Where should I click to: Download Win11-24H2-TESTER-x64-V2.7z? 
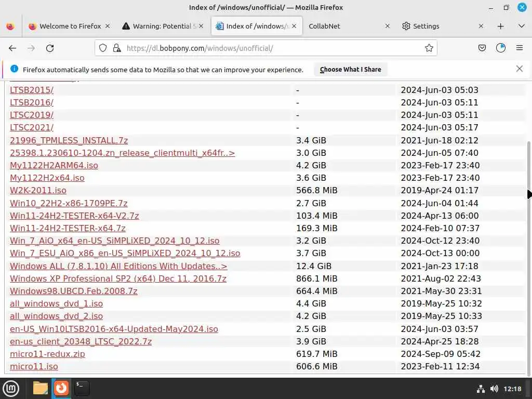point(74,216)
